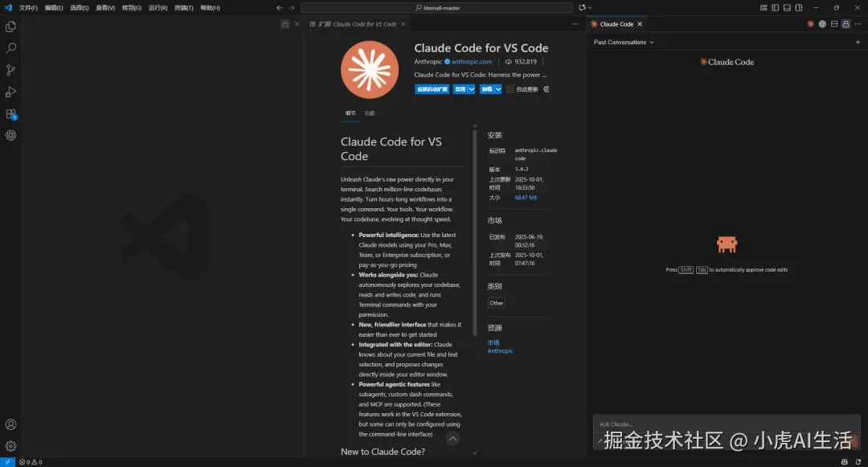The image size is (868, 467).
Task: Close the empty left editor group
Action: [x=297, y=24]
